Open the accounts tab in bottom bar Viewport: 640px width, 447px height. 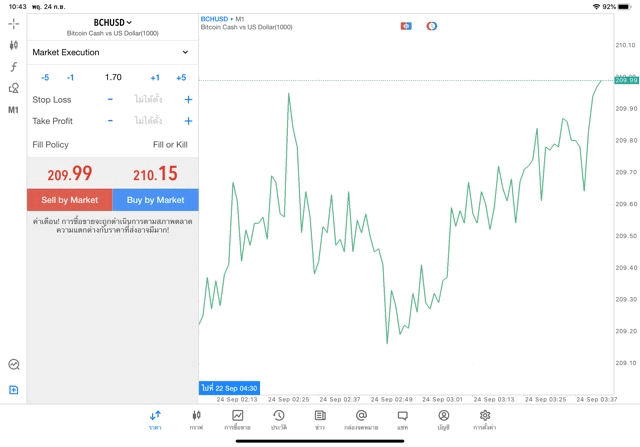[444, 420]
